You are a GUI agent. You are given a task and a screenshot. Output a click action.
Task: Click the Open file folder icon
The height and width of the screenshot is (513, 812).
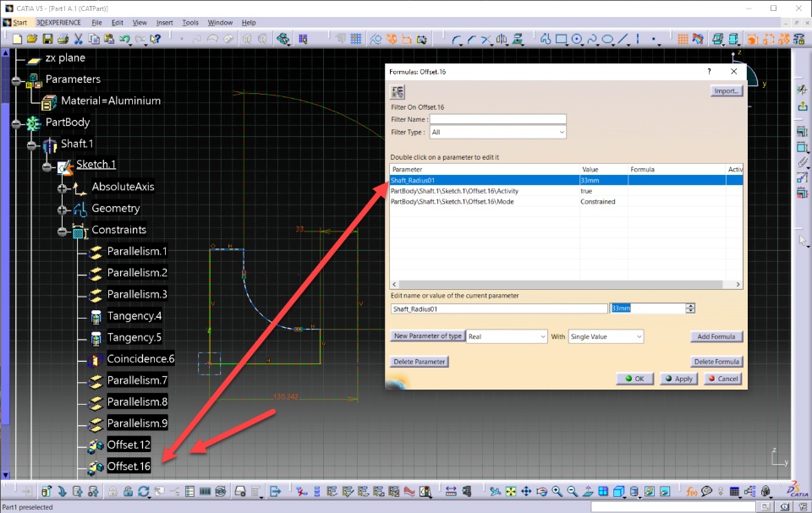(32, 39)
